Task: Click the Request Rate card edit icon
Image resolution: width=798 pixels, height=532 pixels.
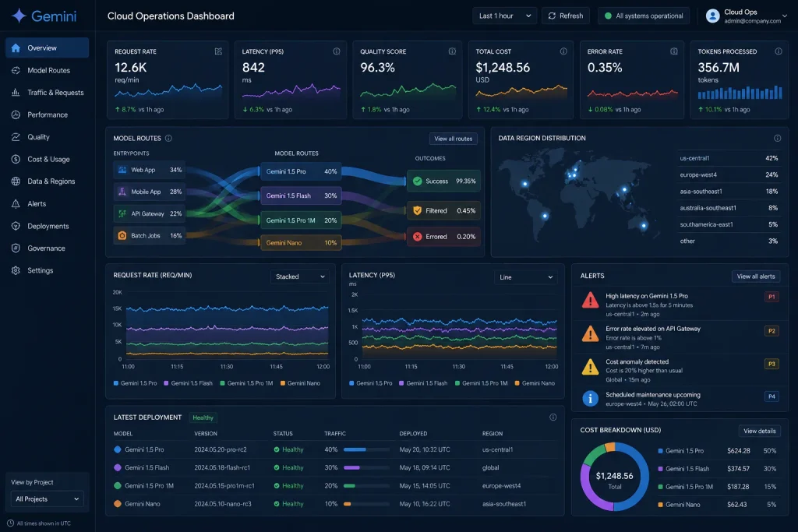Action: click(218, 51)
